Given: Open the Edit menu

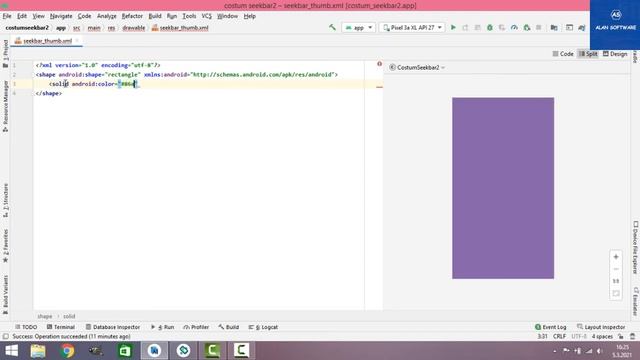Looking at the screenshot, I should pos(22,16).
